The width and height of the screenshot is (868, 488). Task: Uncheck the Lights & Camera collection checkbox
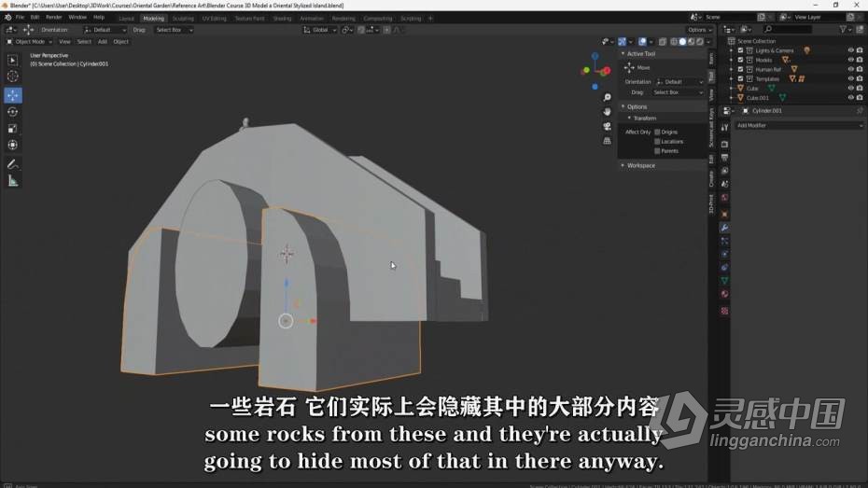click(740, 50)
